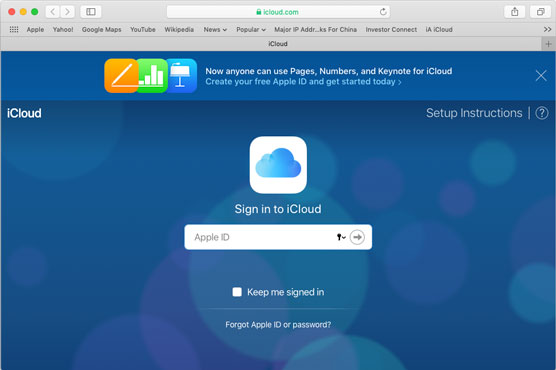Viewport: 556px width, 370px height.
Task: Open the Wikipedia bookmark
Action: [179, 29]
